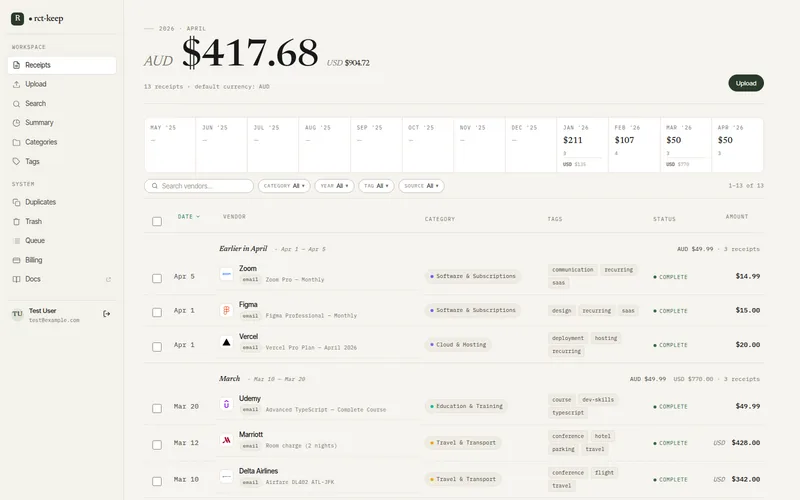Image resolution: width=800 pixels, height=500 pixels.
Task: Open the Category filter dropdown
Action: pyautogui.click(x=284, y=186)
